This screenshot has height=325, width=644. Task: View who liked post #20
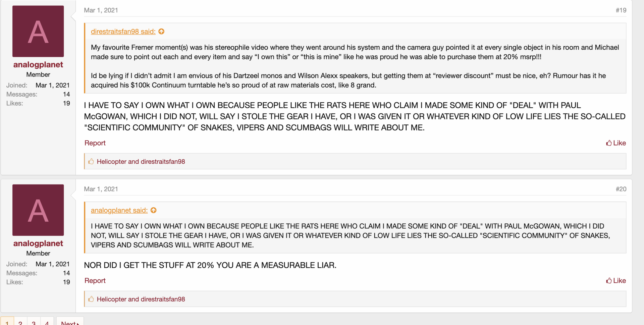tap(141, 299)
